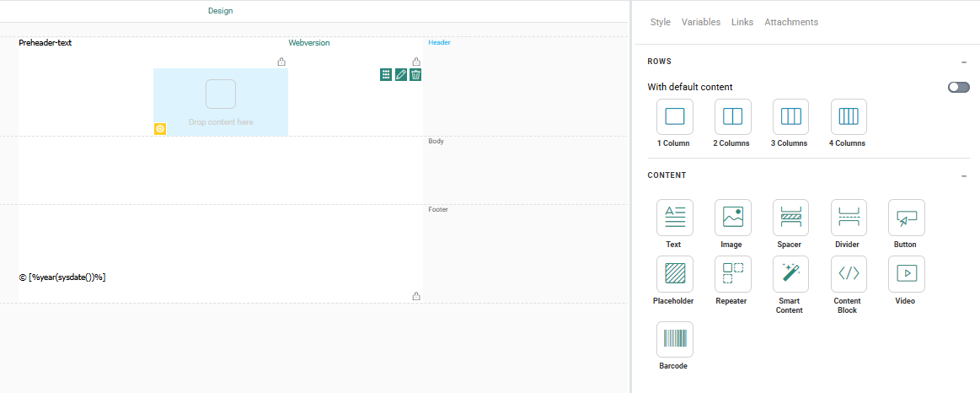Select the Barcode content element
This screenshot has height=393, width=980.
click(674, 339)
